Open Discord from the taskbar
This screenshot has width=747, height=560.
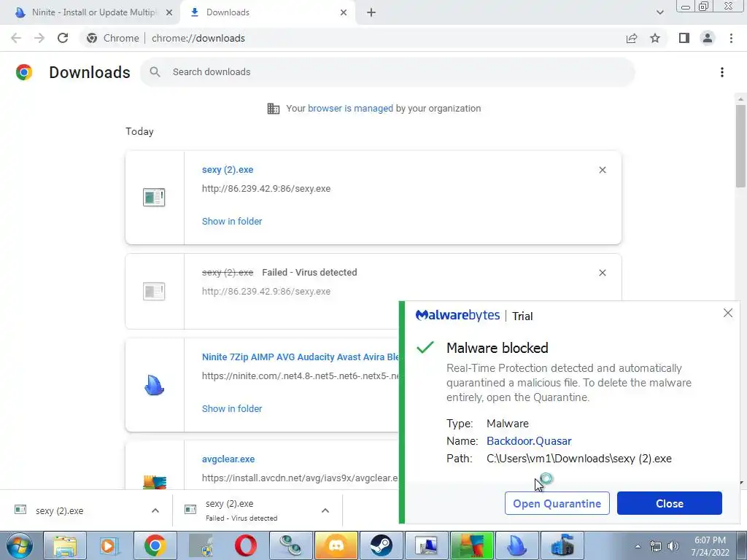tap(336, 545)
